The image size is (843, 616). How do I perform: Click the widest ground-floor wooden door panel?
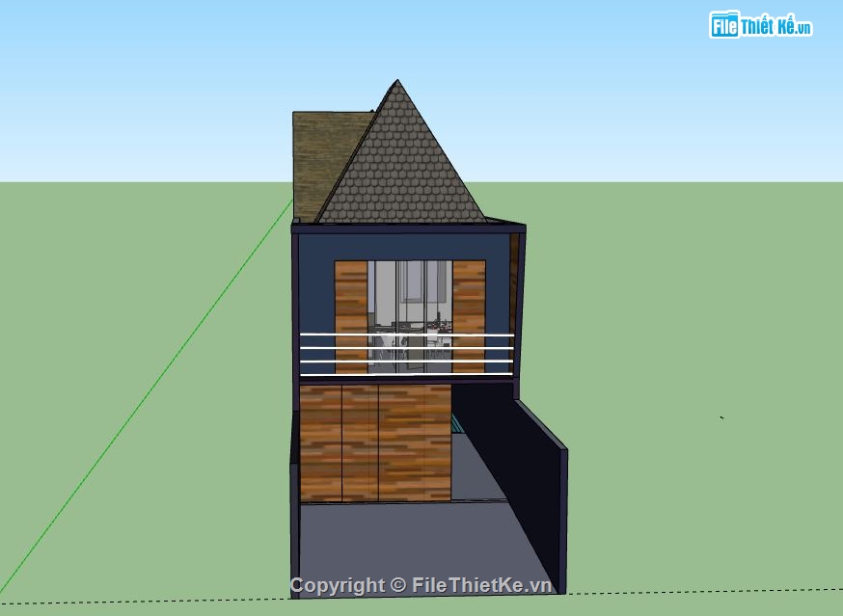click(x=415, y=442)
